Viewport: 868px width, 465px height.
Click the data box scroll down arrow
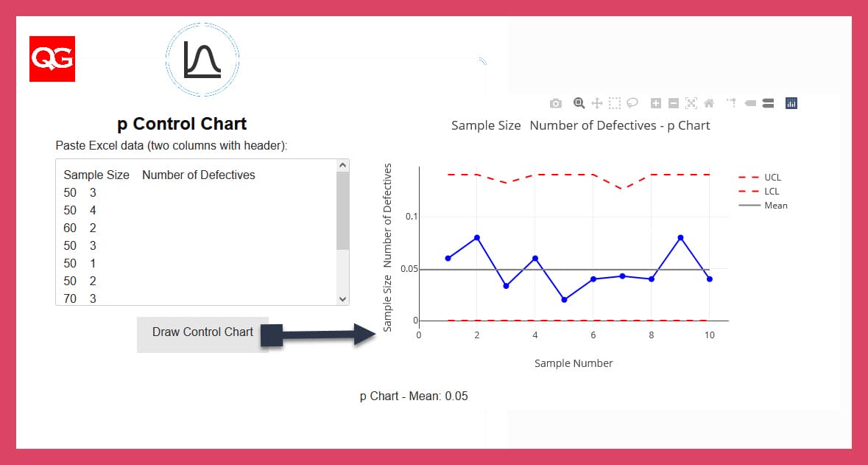coord(342,298)
